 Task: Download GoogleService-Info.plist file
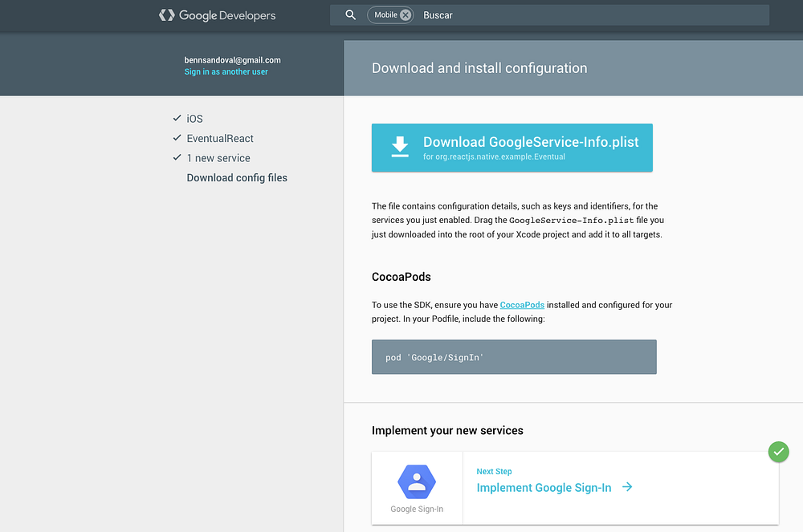(x=512, y=148)
